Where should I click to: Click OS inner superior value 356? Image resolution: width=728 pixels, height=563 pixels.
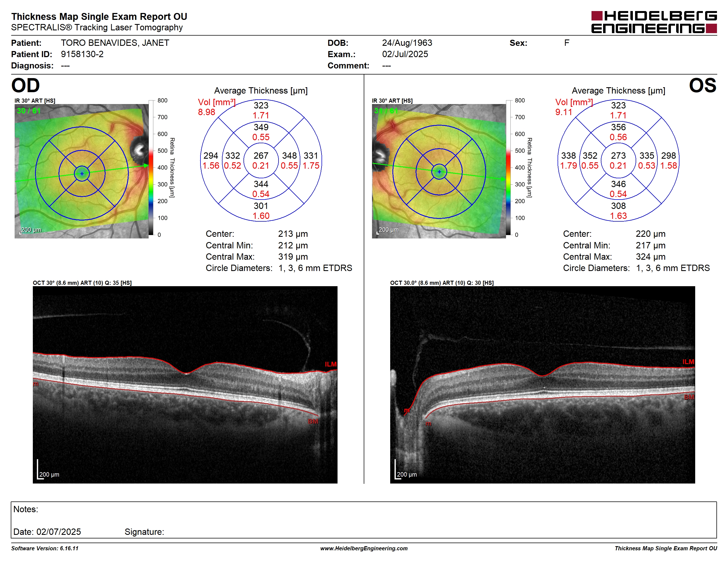pyautogui.click(x=618, y=128)
